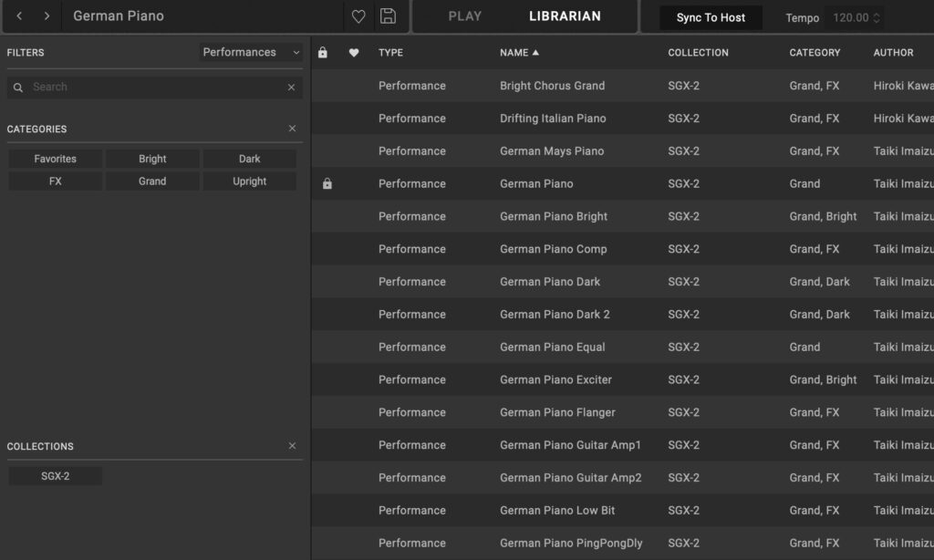Viewport: 934px width, 560px height.
Task: Toggle the Upright category filter
Action: (249, 181)
